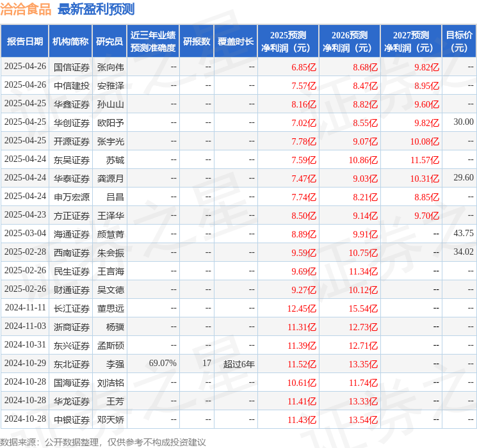Click the 华创证券 cell
Image resolution: width=477 pixels, height=448 pixels.
[x=72, y=123]
